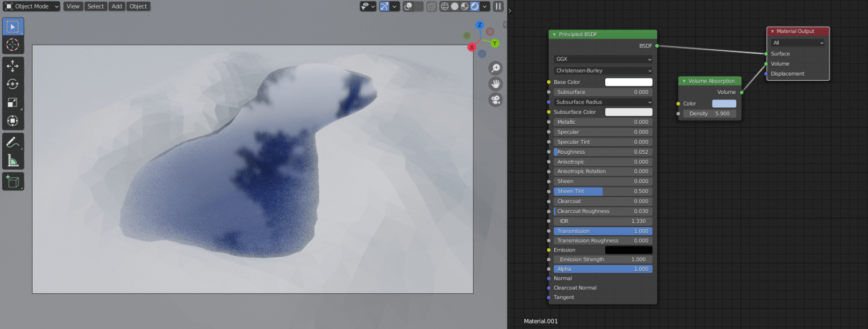The image size is (868, 329).
Task: Select the 3D Cursor tool
Action: (x=12, y=45)
